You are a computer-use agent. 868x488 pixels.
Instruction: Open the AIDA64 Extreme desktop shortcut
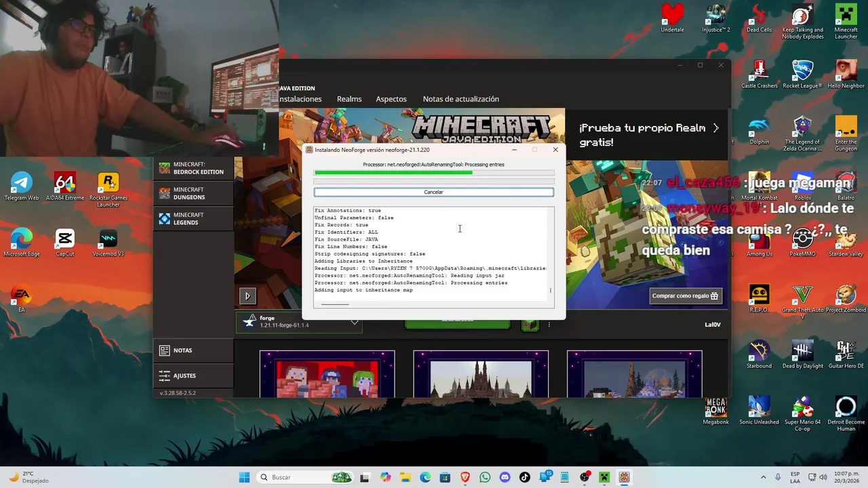coord(65,186)
